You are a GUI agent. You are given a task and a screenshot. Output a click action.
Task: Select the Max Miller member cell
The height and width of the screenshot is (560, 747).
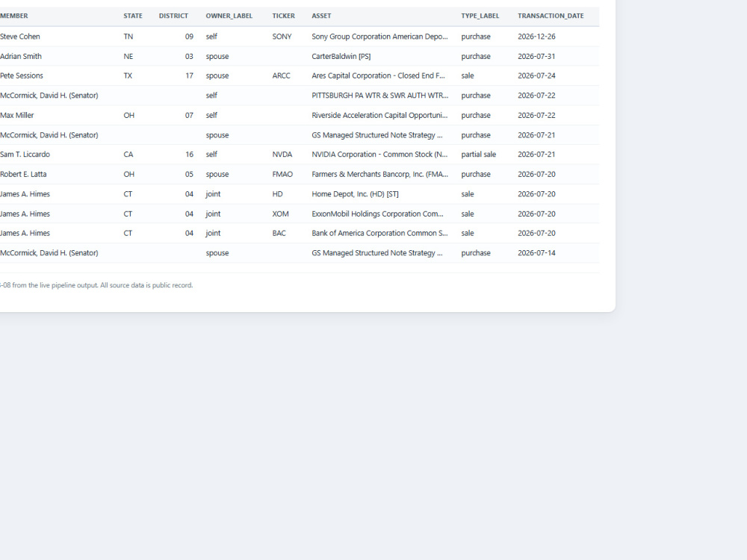pos(17,115)
